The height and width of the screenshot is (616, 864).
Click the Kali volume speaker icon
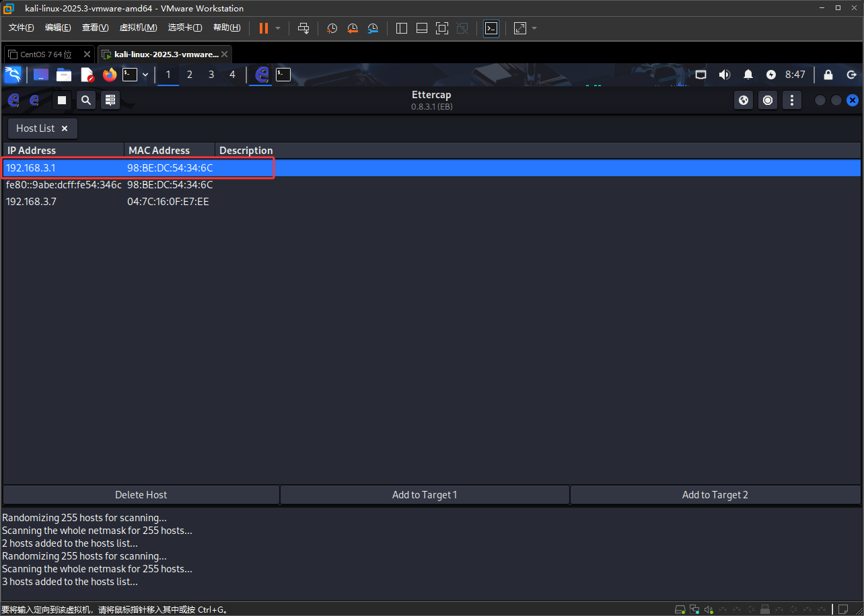[x=725, y=75]
